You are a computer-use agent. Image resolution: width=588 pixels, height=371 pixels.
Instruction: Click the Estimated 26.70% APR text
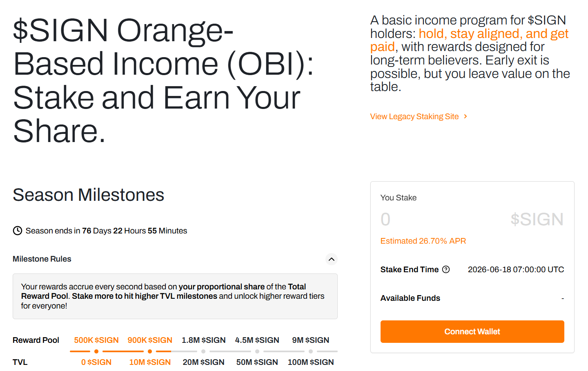(x=423, y=241)
